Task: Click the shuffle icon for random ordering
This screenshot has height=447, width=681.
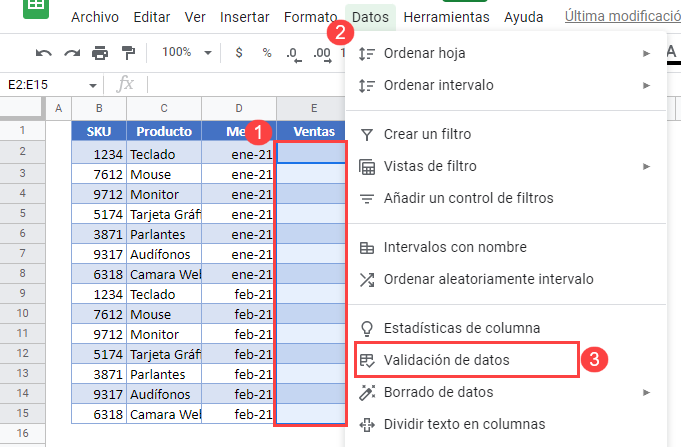Action: click(x=367, y=280)
